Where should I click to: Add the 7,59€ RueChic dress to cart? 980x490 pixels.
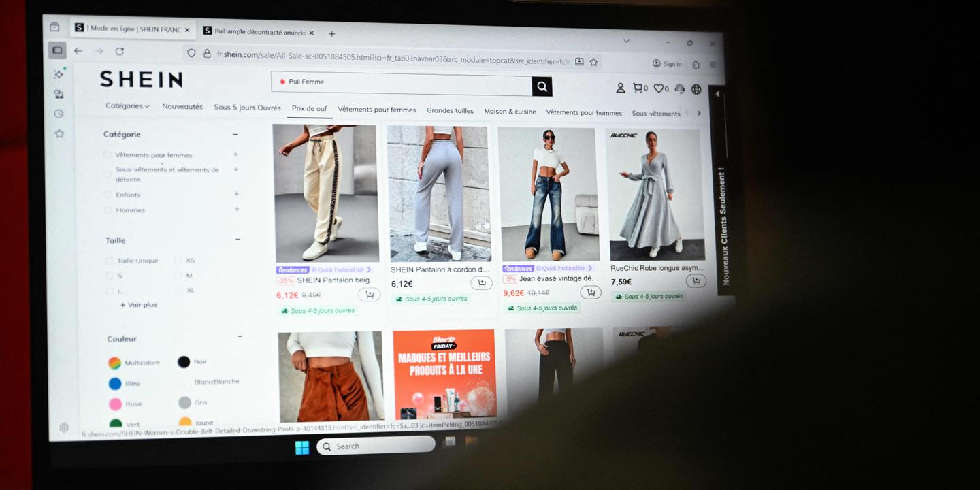click(695, 281)
